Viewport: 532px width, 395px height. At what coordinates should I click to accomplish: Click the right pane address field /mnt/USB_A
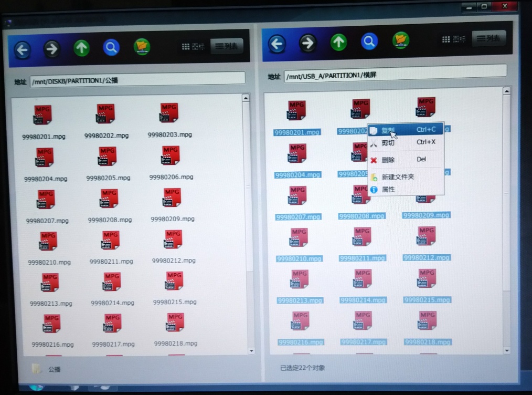coord(395,73)
